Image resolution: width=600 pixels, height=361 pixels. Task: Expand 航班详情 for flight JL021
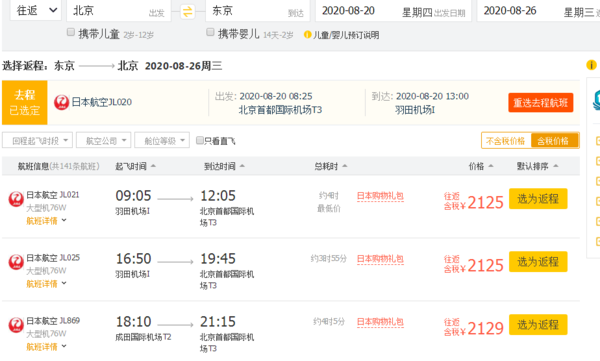click(x=46, y=221)
